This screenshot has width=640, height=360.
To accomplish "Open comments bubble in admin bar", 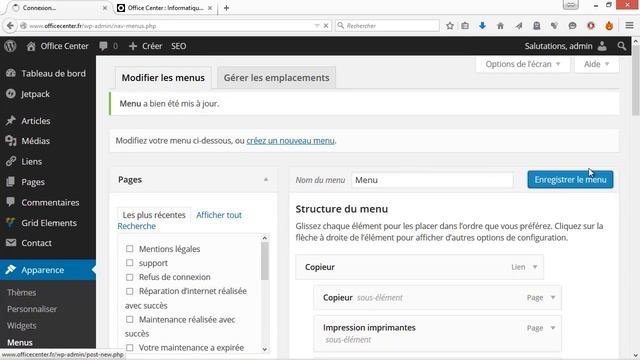I will click(x=103, y=46).
